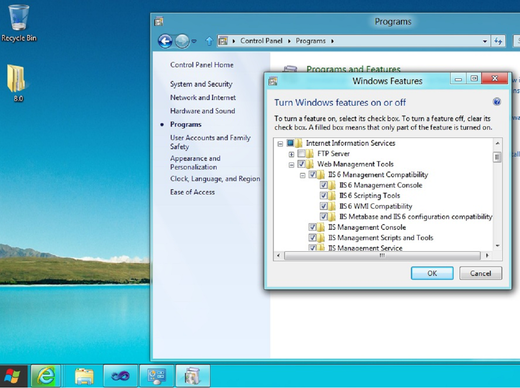The width and height of the screenshot is (520, 388).
Task: Open Control Panel Home link
Action: [202, 65]
